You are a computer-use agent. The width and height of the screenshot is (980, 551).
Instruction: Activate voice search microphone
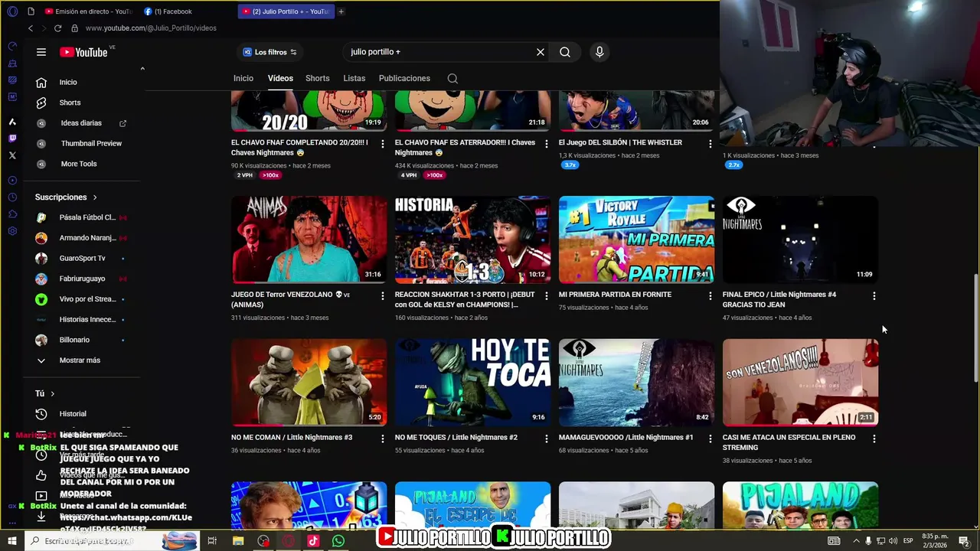599,52
